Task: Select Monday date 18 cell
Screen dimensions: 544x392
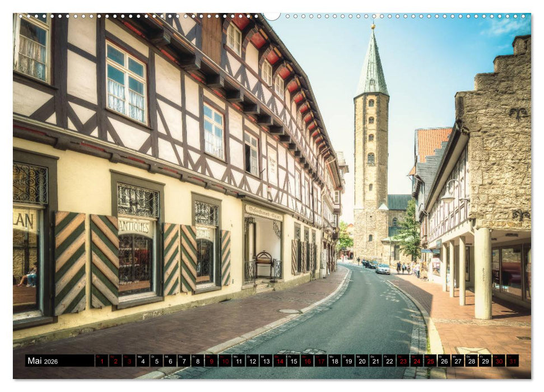Action: (334, 361)
